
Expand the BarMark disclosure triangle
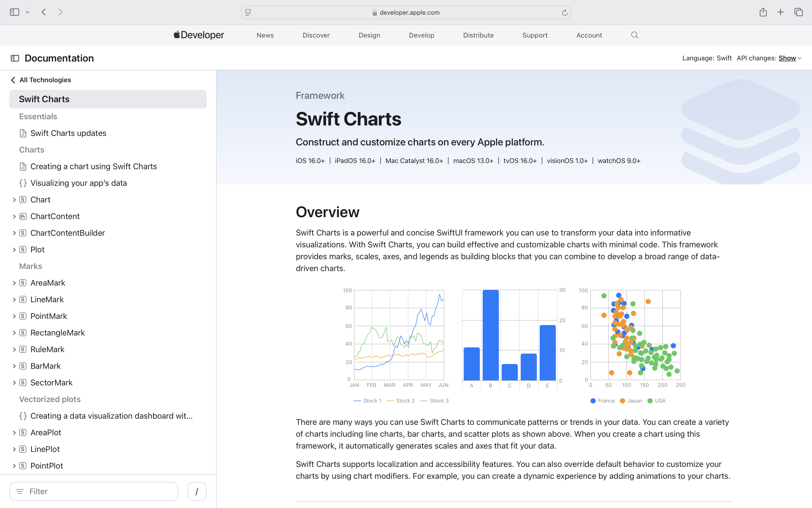[x=14, y=366]
